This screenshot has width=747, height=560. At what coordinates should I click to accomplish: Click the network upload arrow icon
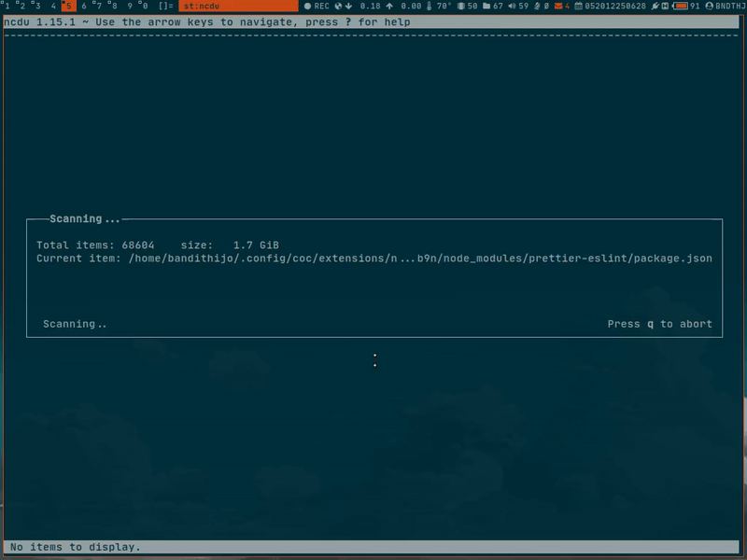click(x=388, y=7)
